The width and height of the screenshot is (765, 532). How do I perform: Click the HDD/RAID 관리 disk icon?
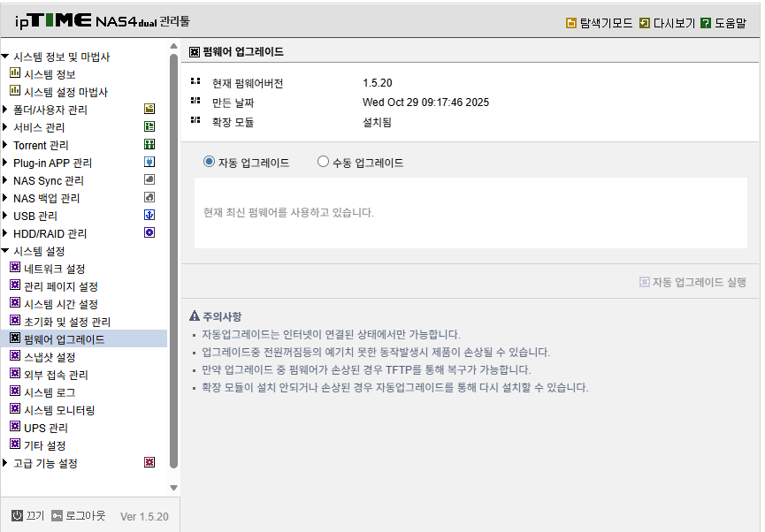pyautogui.click(x=149, y=232)
